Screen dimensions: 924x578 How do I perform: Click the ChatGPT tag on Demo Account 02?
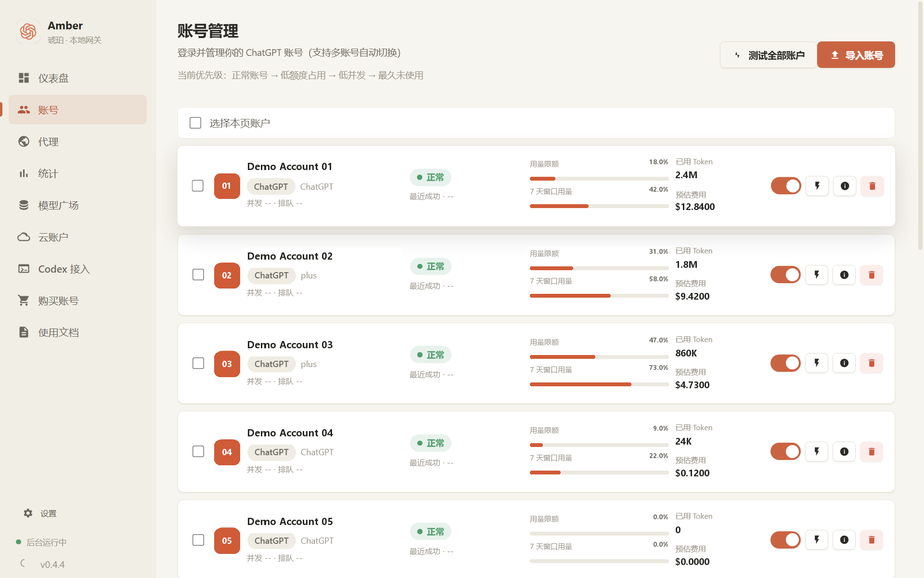click(x=271, y=276)
